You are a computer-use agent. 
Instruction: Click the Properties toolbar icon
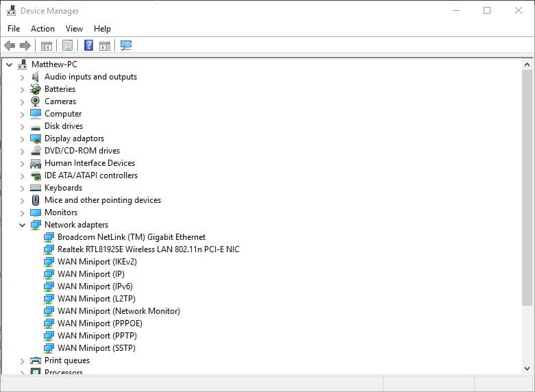67,45
